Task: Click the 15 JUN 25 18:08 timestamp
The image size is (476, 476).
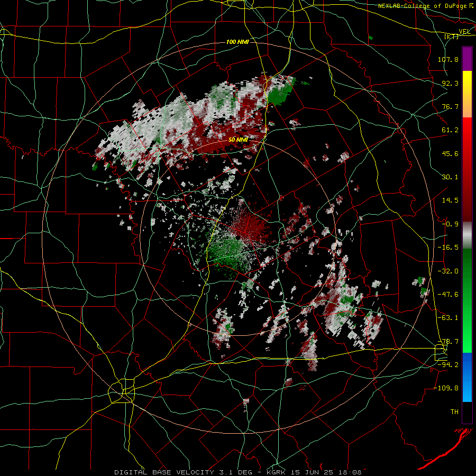Action: [326, 472]
